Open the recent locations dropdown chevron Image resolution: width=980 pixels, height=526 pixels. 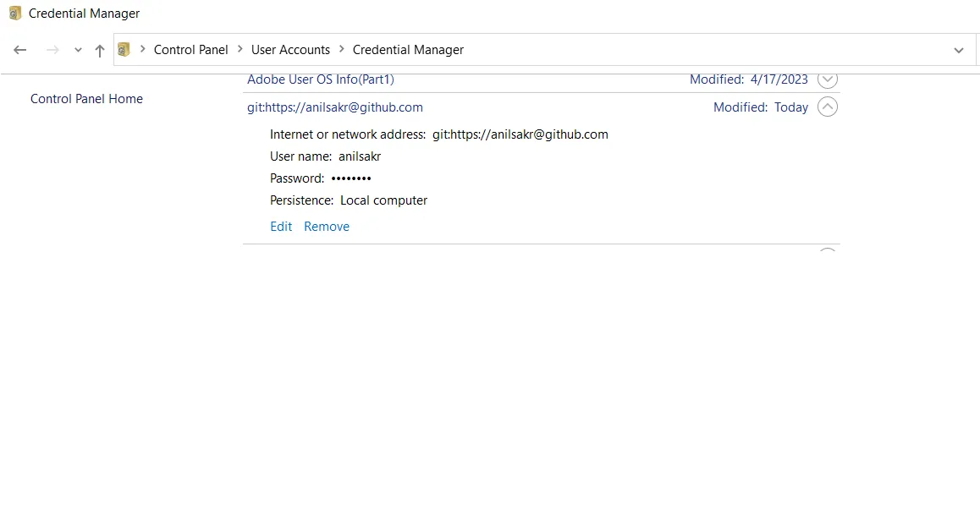point(78,50)
